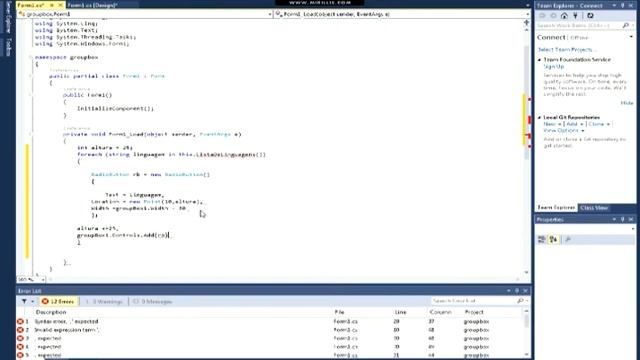Screen dimensions: 640x360
Task: Click error icon on row 4
Action: click(x=20, y=347)
